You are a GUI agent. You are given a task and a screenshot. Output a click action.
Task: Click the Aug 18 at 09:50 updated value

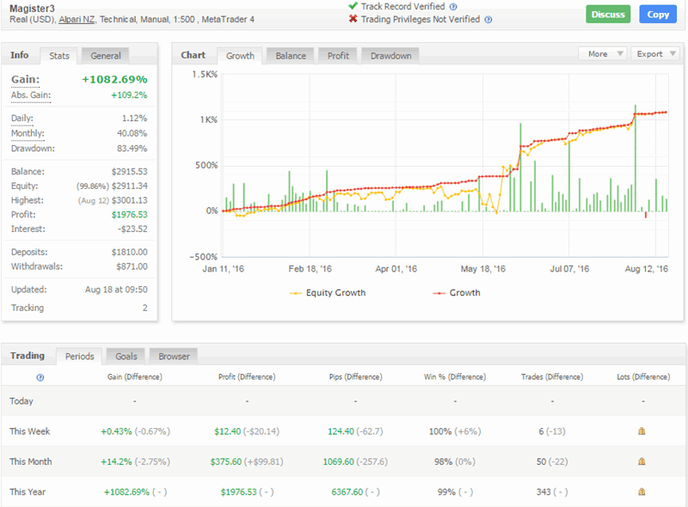116,290
